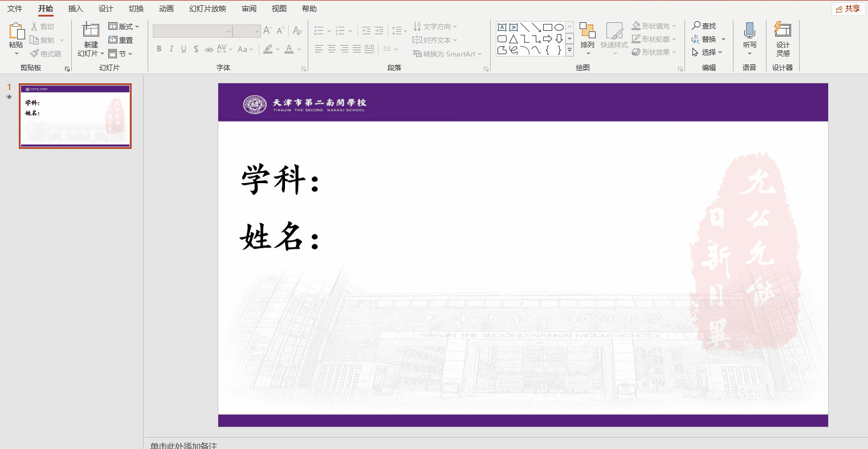The image size is (868, 449).
Task: Align text left in paragraph group
Action: pos(319,49)
